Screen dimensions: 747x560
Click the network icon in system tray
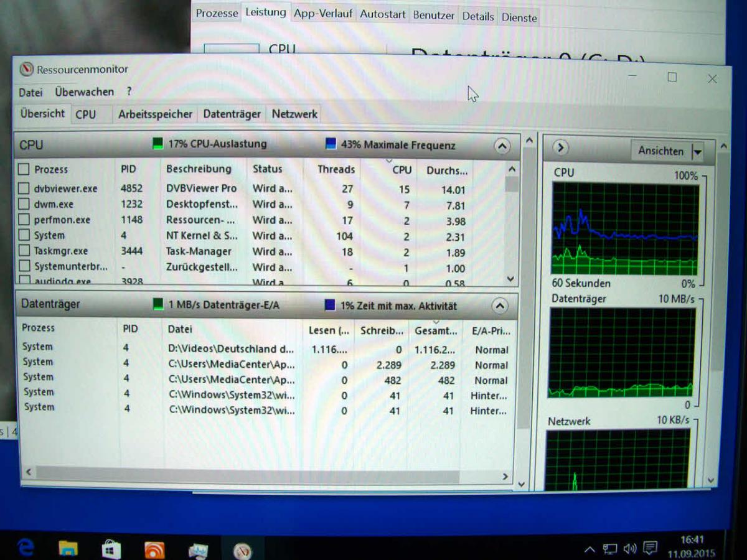tap(610, 549)
